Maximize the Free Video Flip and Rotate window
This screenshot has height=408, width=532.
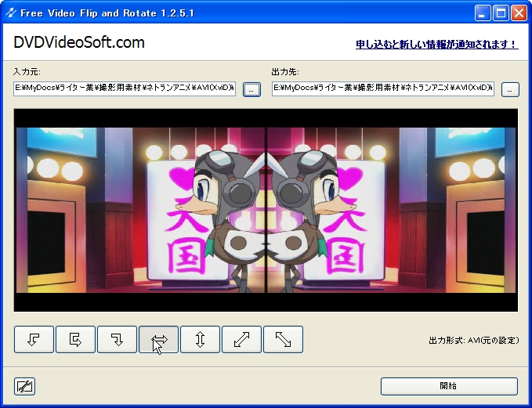(501, 13)
